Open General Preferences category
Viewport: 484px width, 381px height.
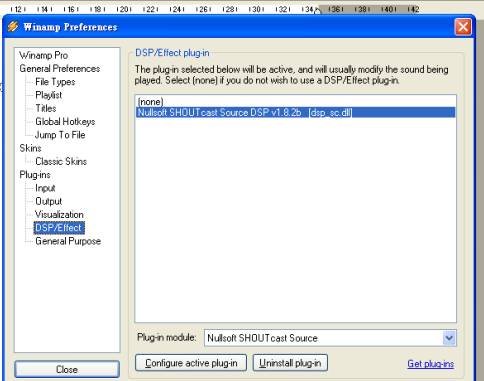60,69
